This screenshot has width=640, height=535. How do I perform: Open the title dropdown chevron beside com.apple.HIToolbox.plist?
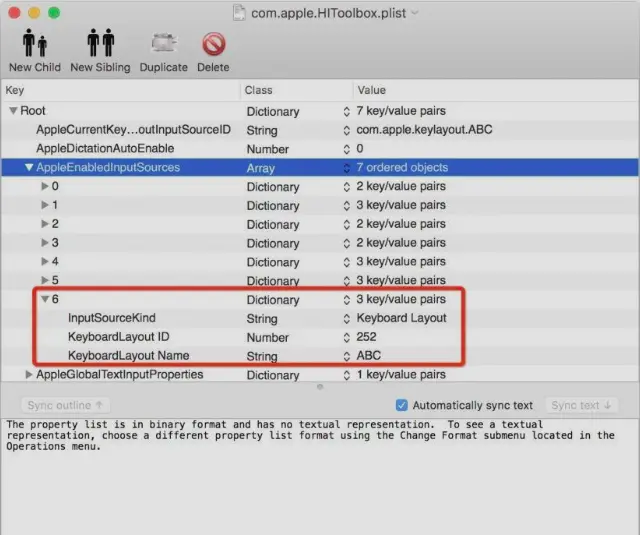[415, 13]
